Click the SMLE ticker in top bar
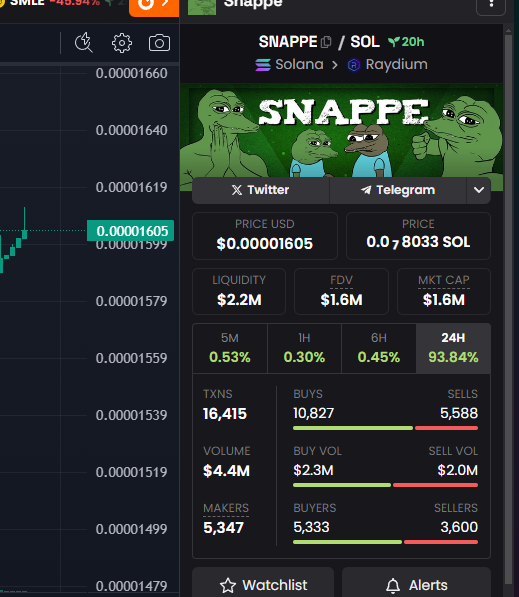The image size is (519, 597). 27,3
